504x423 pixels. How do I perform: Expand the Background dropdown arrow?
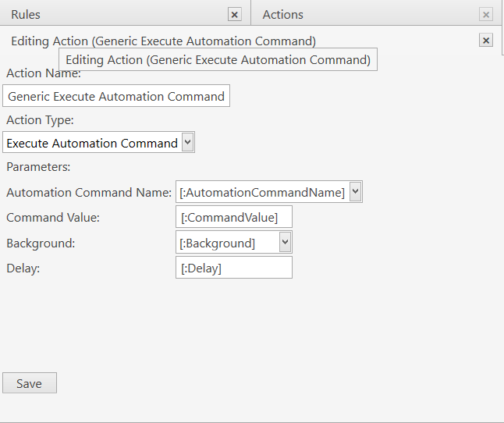point(285,242)
